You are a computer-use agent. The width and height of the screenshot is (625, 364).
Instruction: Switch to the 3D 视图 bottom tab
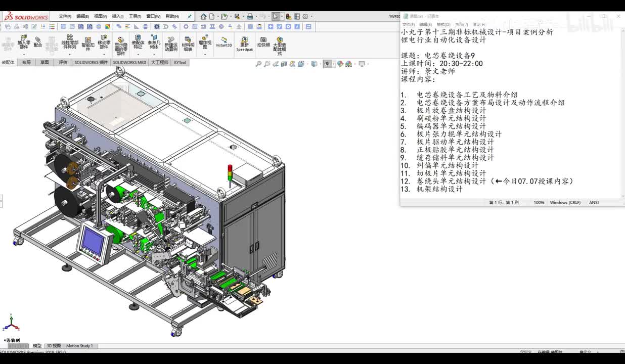53,346
